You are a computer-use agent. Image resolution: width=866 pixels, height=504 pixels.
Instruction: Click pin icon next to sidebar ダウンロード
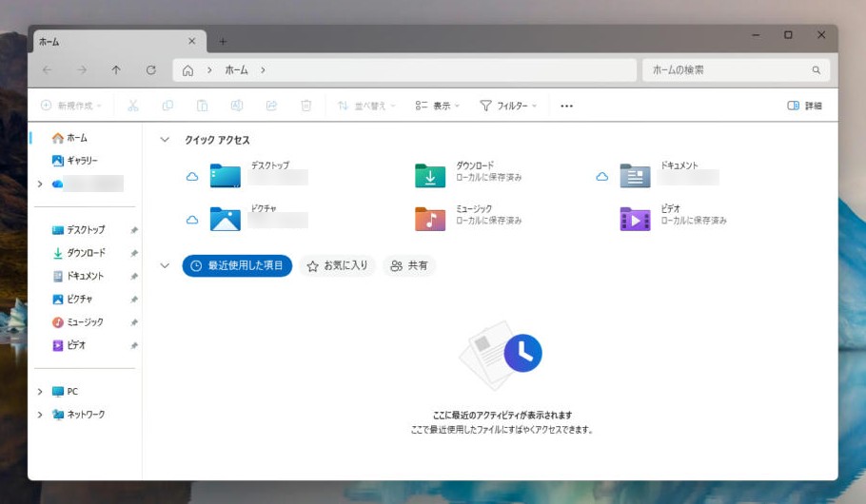(133, 253)
